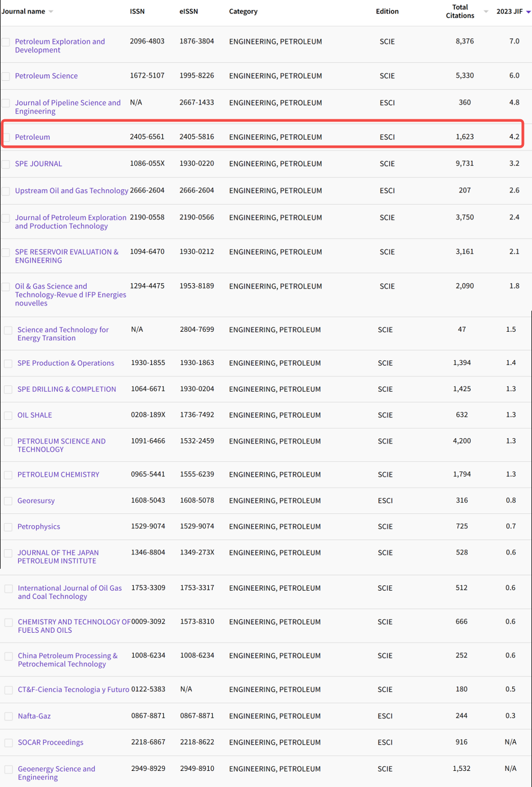Open SOCAR Proceedings journal entry
The height and width of the screenshot is (787, 532).
coord(51,742)
